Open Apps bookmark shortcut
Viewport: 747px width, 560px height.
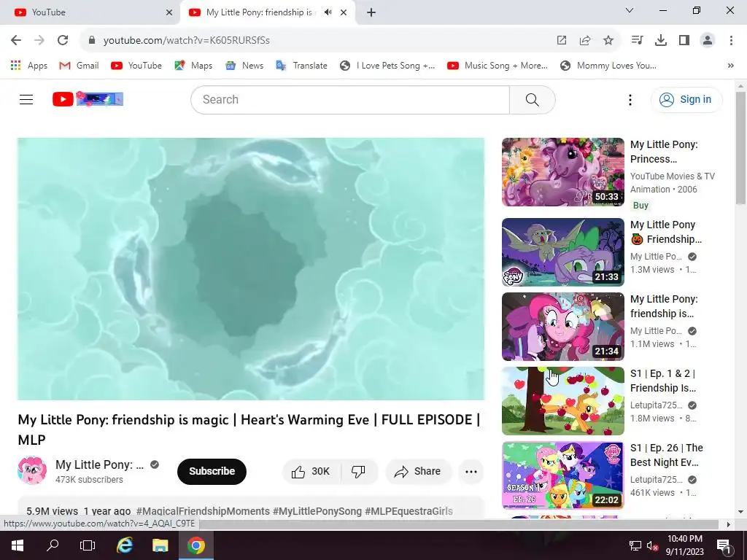[29, 66]
